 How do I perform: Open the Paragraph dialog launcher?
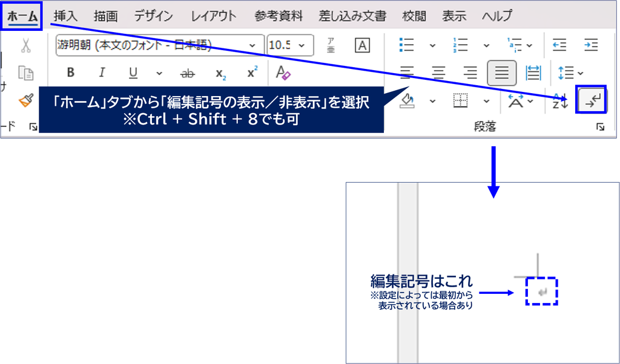[601, 127]
